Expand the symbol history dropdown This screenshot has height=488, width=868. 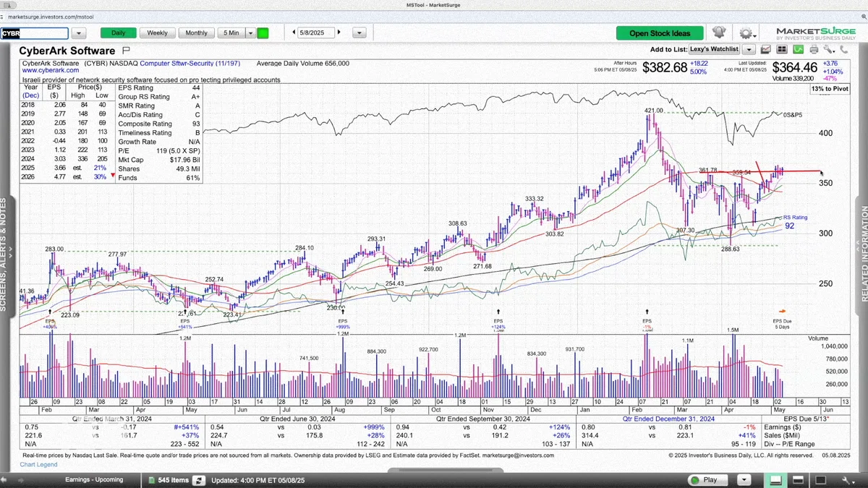(79, 33)
